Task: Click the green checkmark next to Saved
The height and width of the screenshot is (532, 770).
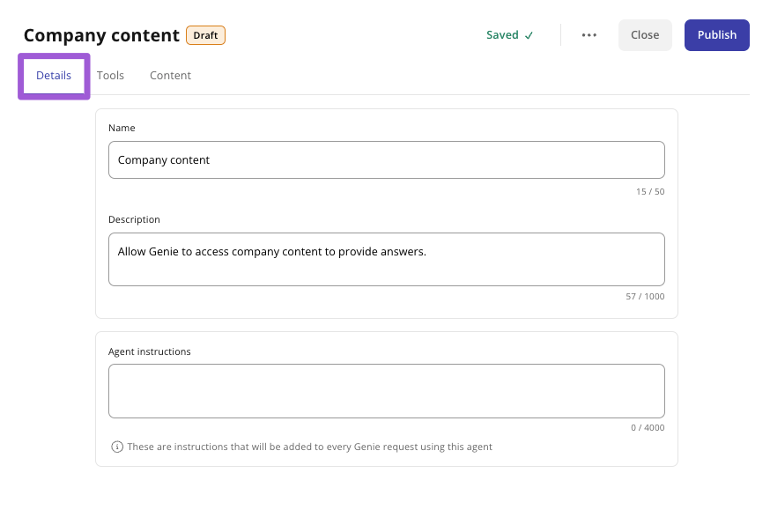Action: click(529, 35)
